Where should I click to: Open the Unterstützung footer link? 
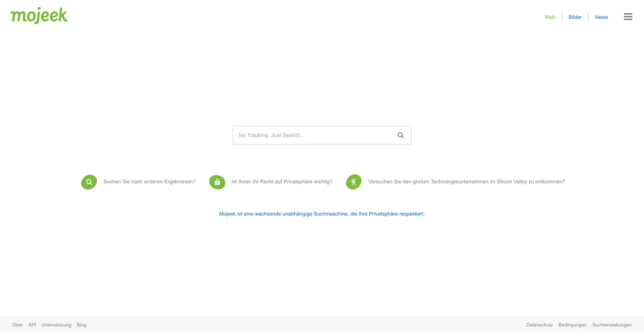pos(56,325)
